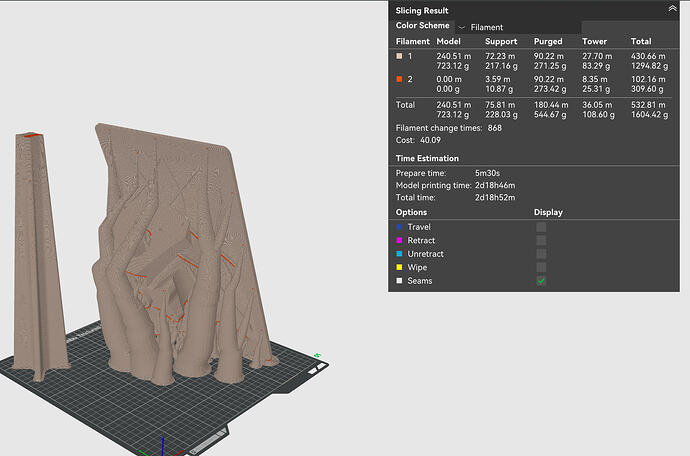Screen dimensions: 690x456
Task: Click the Travel option label
Action: click(x=419, y=227)
